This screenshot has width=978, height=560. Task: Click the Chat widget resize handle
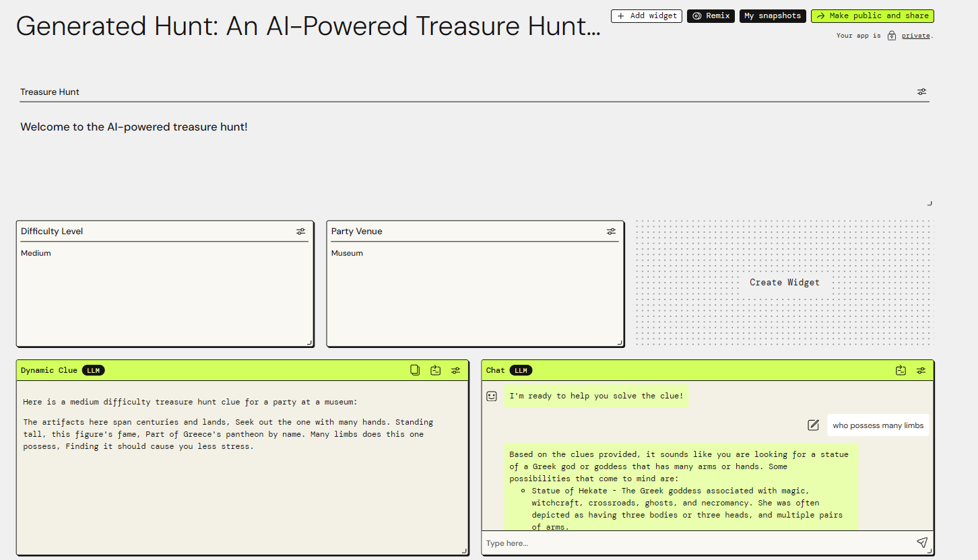930,552
